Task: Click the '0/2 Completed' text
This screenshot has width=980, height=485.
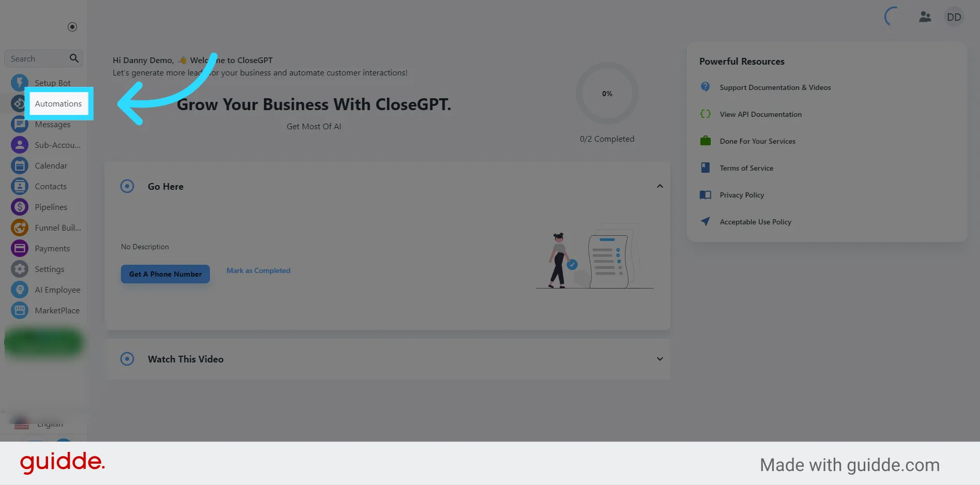Action: point(607,139)
